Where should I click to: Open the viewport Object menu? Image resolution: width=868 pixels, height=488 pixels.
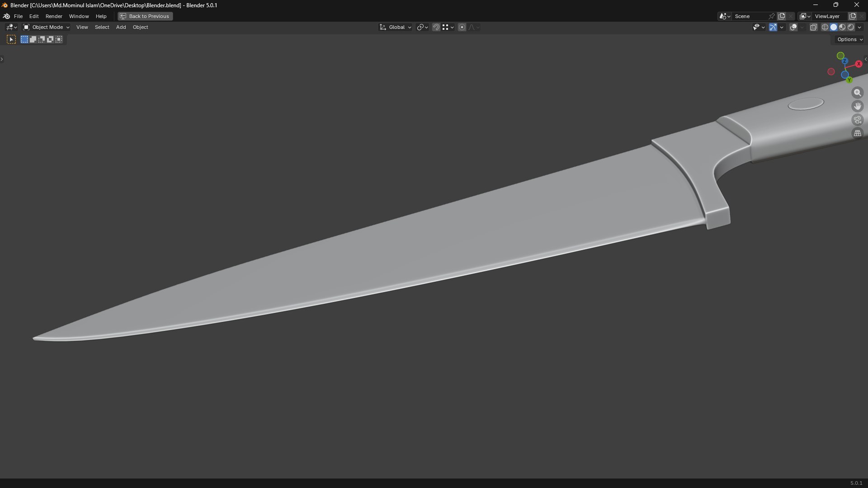pos(140,28)
